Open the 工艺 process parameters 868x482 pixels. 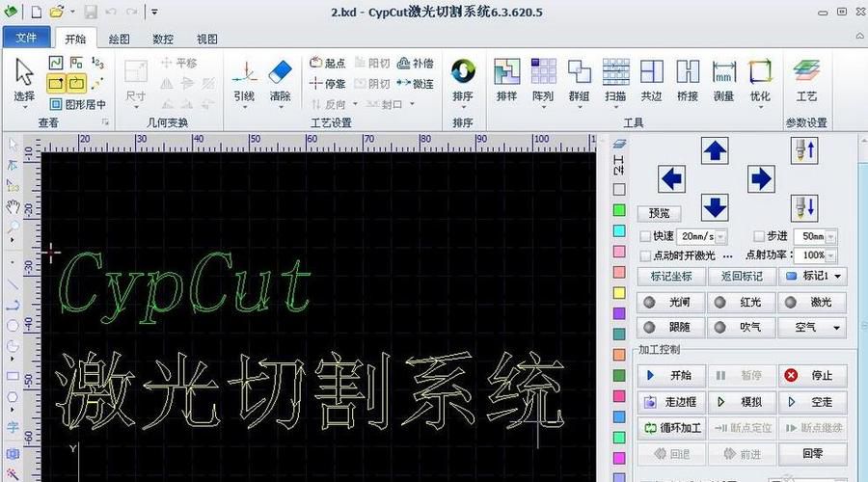pos(806,81)
